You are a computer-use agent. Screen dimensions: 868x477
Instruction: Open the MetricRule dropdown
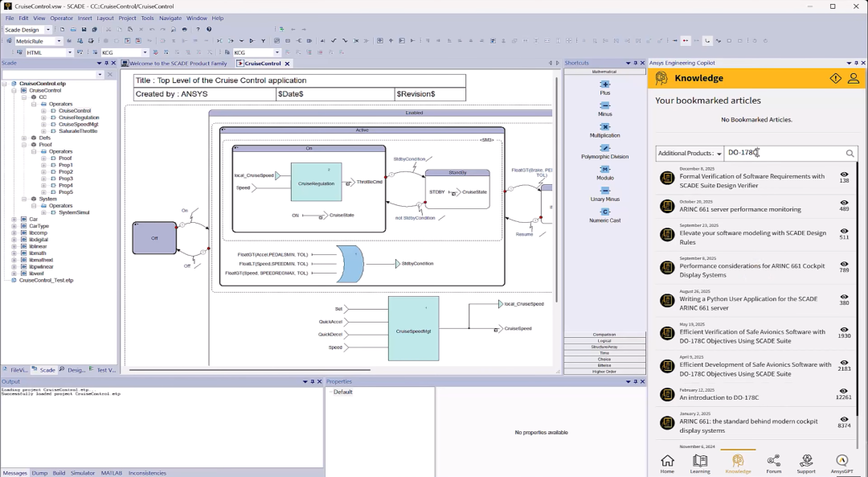tap(58, 41)
